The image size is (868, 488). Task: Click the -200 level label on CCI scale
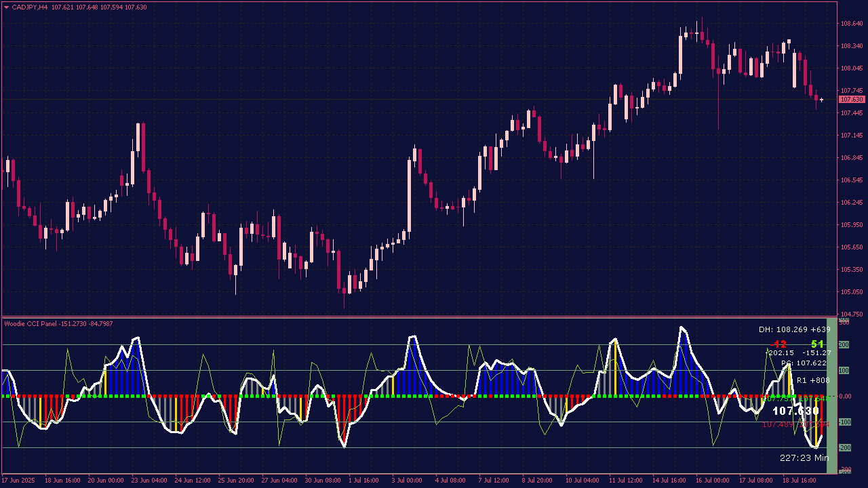pos(845,448)
